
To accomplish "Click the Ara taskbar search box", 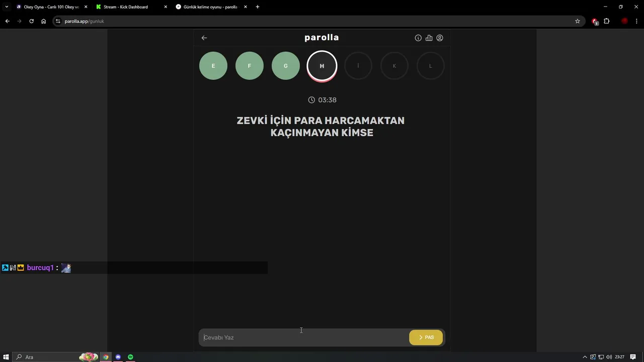I will pos(55,357).
